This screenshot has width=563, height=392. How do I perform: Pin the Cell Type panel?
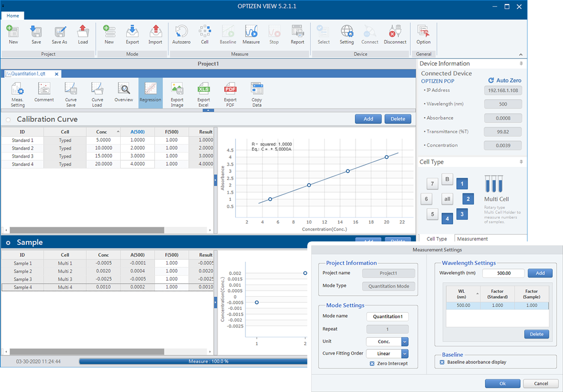[x=521, y=162]
